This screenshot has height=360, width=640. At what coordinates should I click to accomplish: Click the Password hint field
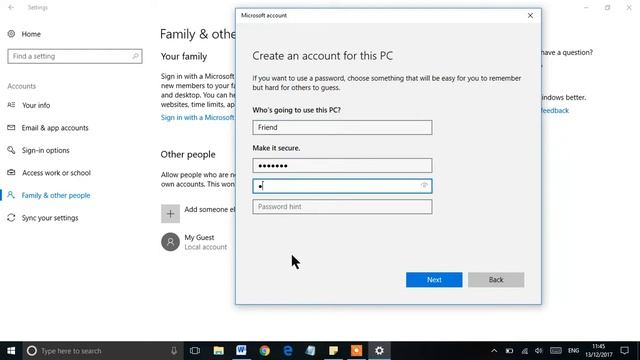tap(342, 207)
